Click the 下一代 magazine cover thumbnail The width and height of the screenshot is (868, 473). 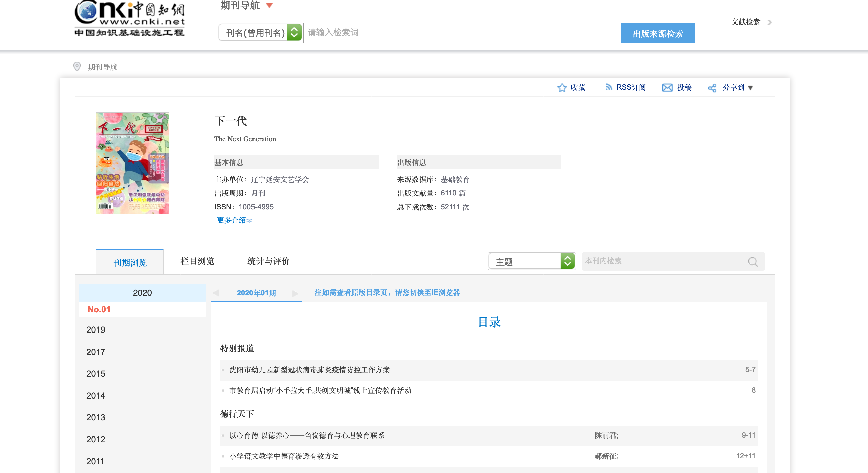click(x=132, y=163)
